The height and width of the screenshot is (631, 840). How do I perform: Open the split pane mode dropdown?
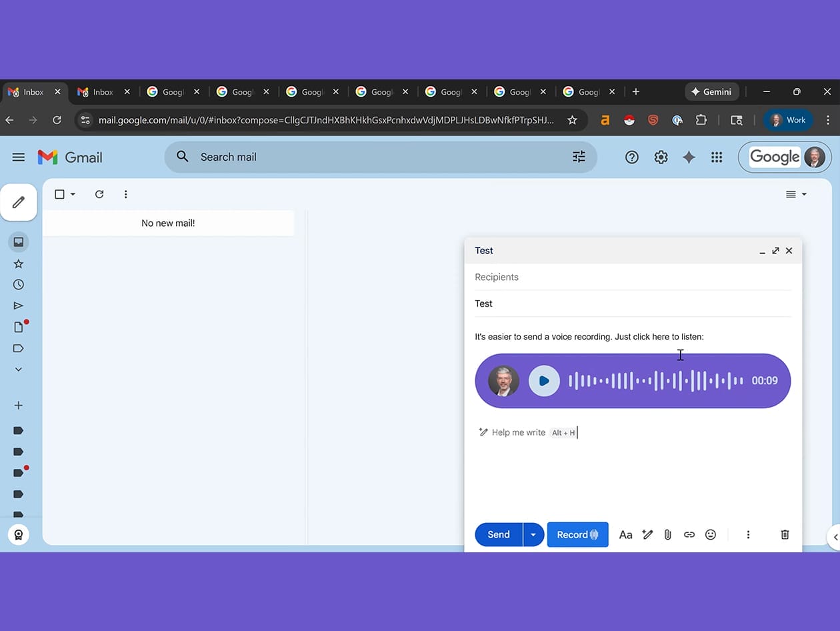coord(796,194)
